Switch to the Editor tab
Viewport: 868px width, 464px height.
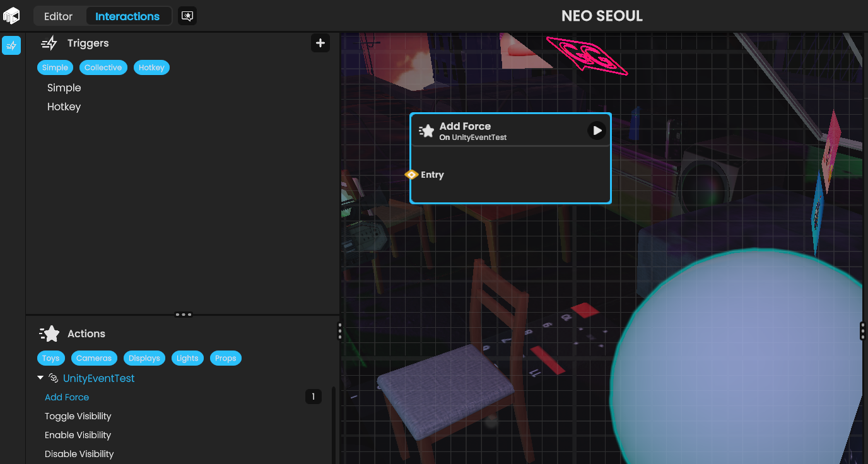click(x=58, y=16)
